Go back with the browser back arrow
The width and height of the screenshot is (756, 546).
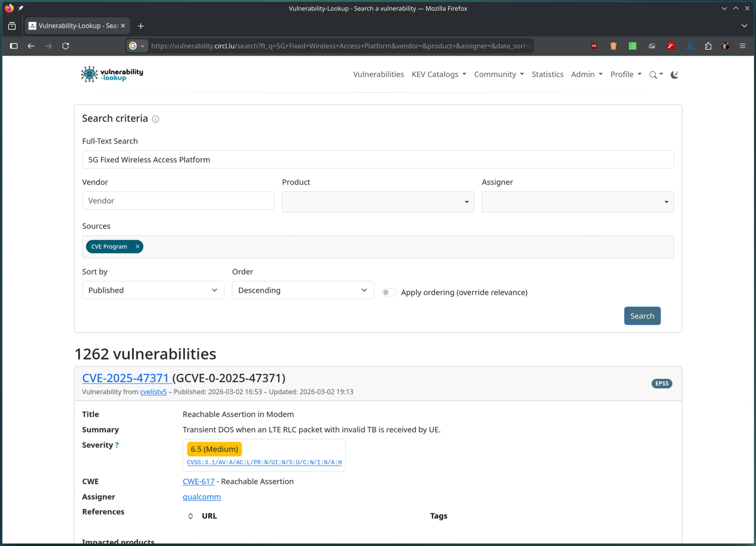click(31, 46)
